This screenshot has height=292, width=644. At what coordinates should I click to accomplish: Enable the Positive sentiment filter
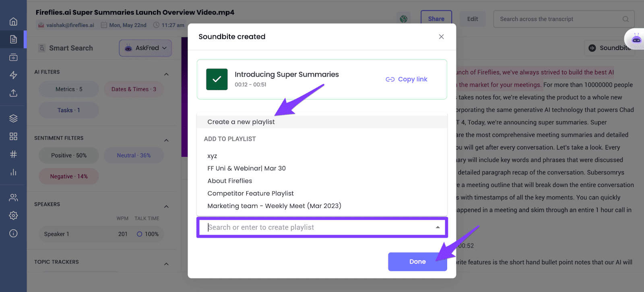tap(68, 155)
